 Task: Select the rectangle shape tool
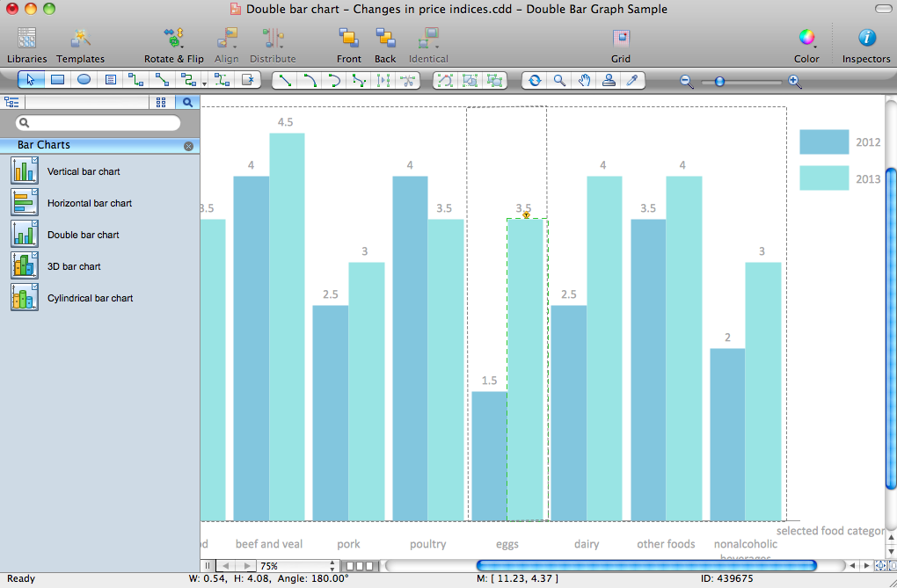pyautogui.click(x=57, y=80)
